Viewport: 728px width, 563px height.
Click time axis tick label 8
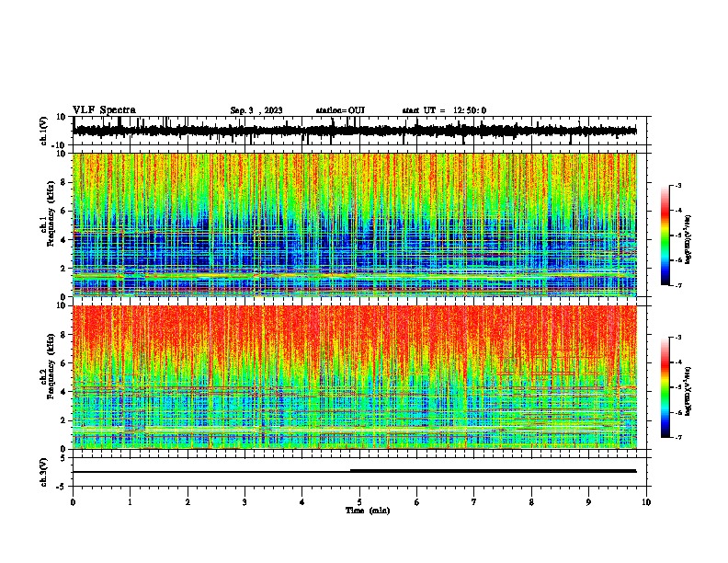pos(531,502)
